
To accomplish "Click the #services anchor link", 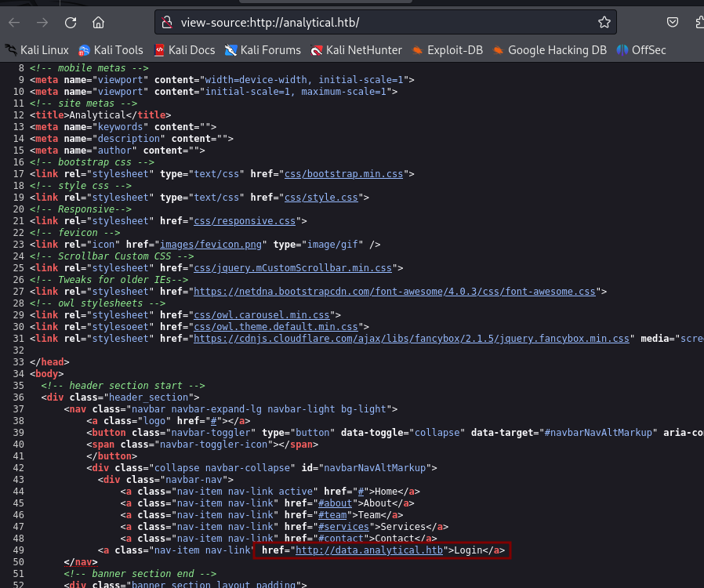I will (x=343, y=527).
